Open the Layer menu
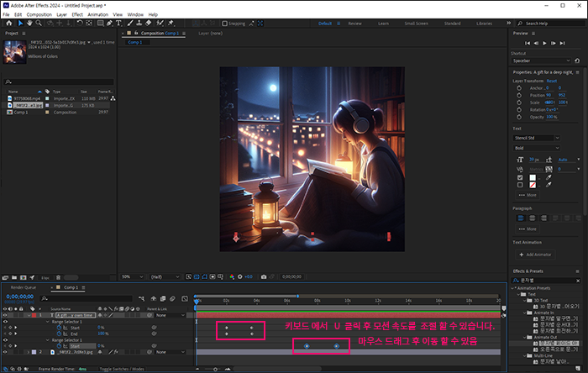588x373 pixels. point(61,14)
